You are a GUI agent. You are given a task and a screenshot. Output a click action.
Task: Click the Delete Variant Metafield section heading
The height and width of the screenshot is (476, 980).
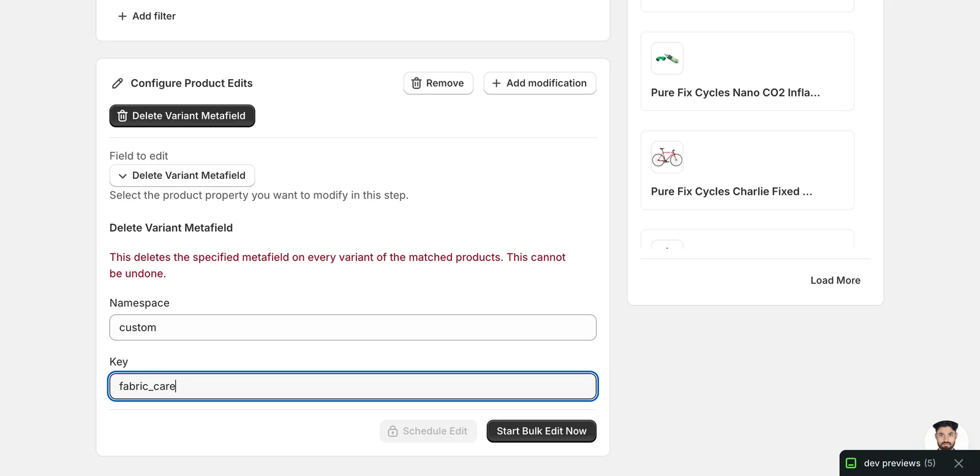[x=171, y=228]
